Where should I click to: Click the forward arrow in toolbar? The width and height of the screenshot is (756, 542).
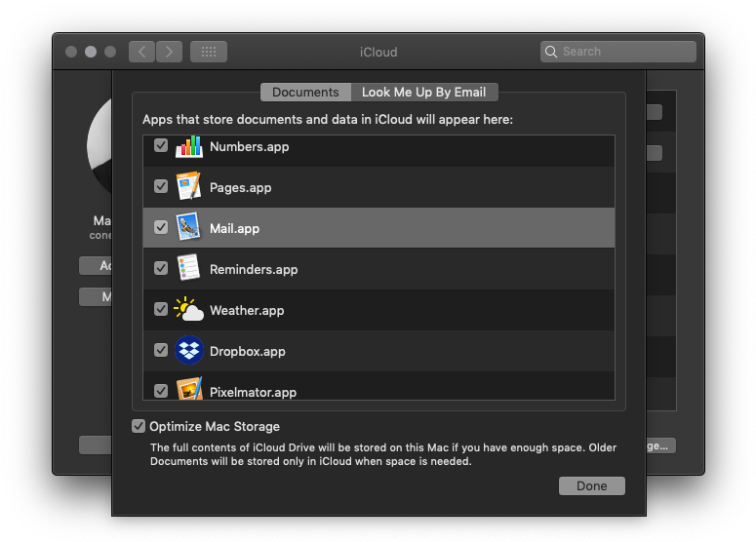pos(169,52)
